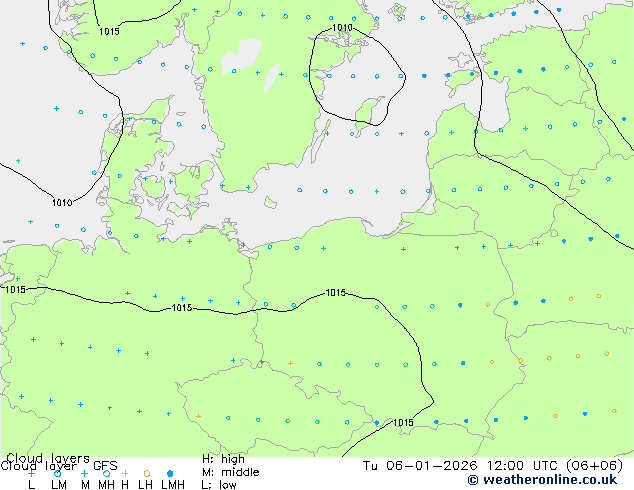Click the orange circle legend symbol above LH
The width and height of the screenshot is (634, 490).
tap(147, 473)
